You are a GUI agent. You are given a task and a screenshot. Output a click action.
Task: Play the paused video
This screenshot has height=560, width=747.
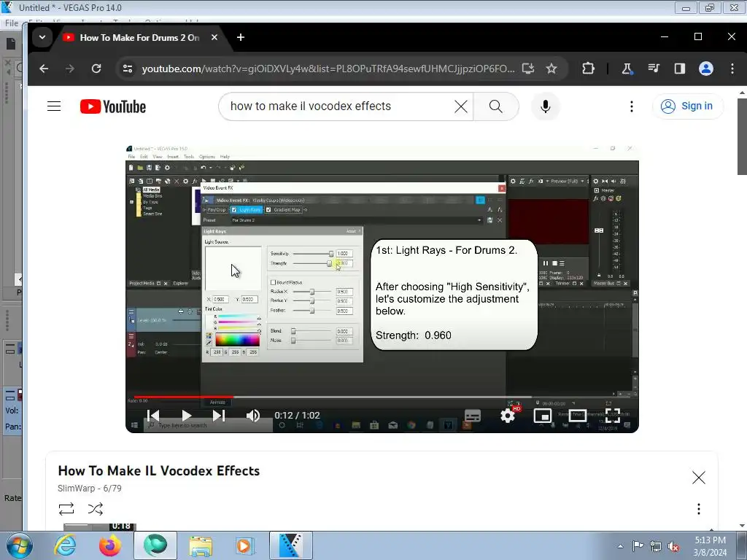click(186, 416)
